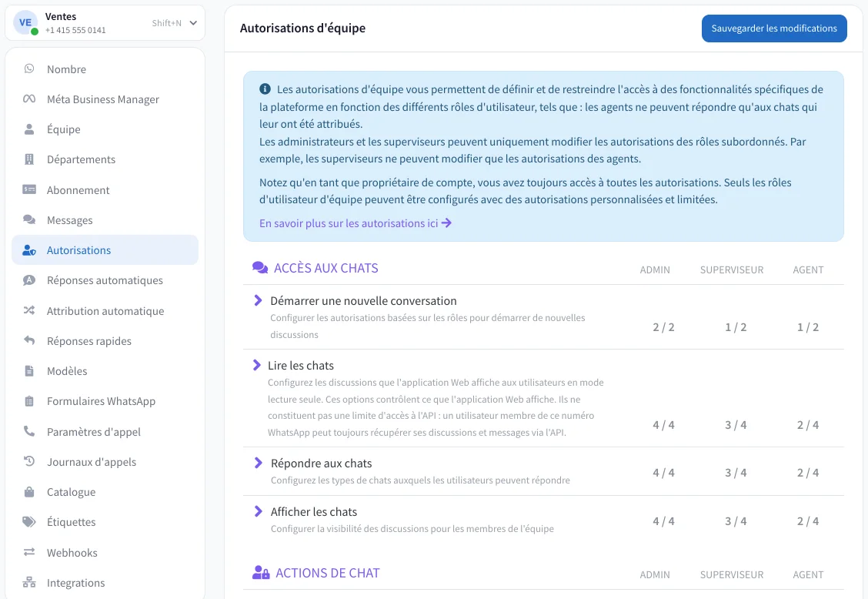
Task: Click the person icon next to Équipe
Action: click(29, 129)
